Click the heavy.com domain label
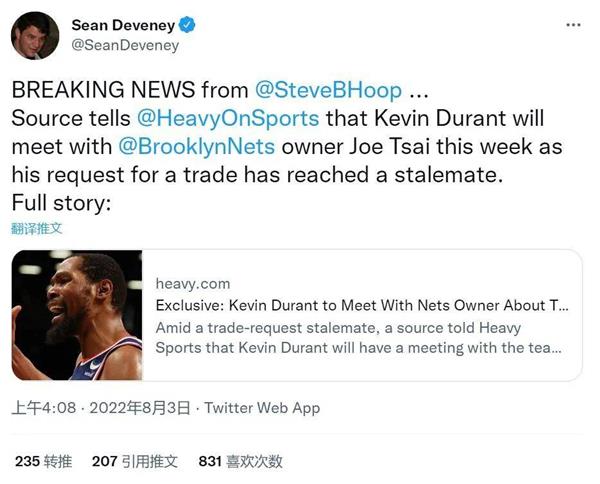The width and height of the screenshot is (600, 484). point(193,284)
